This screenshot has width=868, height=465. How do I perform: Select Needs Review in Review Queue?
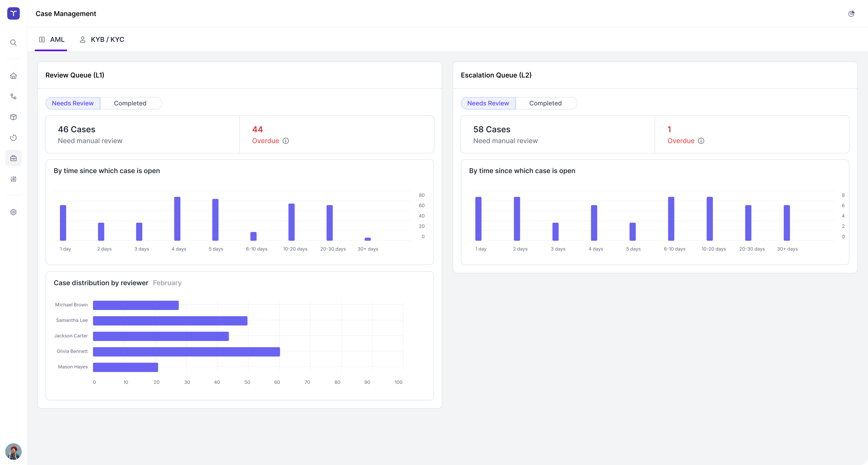pos(73,103)
